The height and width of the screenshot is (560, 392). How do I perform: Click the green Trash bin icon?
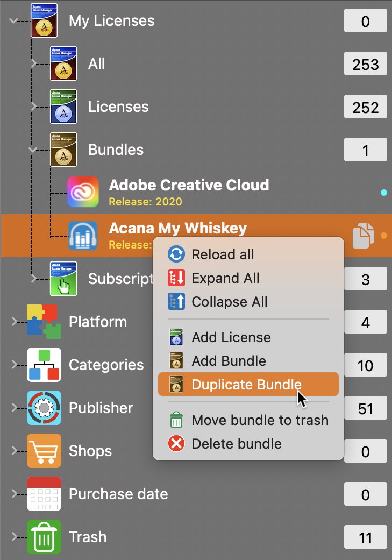pyautogui.click(x=44, y=537)
